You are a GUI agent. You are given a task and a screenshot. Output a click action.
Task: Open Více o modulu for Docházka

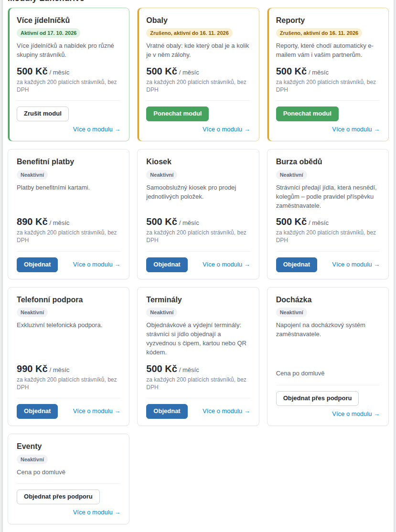tap(356, 414)
